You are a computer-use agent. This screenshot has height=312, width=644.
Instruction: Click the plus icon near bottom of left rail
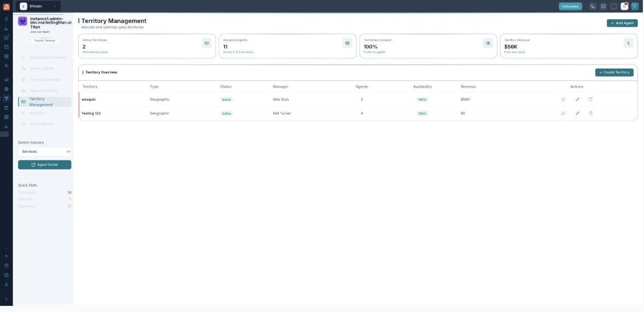pyautogui.click(x=6, y=256)
